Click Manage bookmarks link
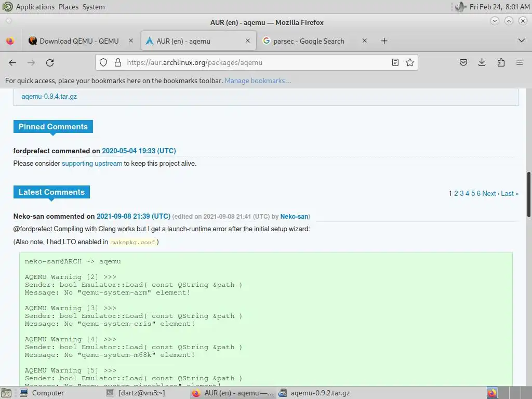 [x=258, y=81]
